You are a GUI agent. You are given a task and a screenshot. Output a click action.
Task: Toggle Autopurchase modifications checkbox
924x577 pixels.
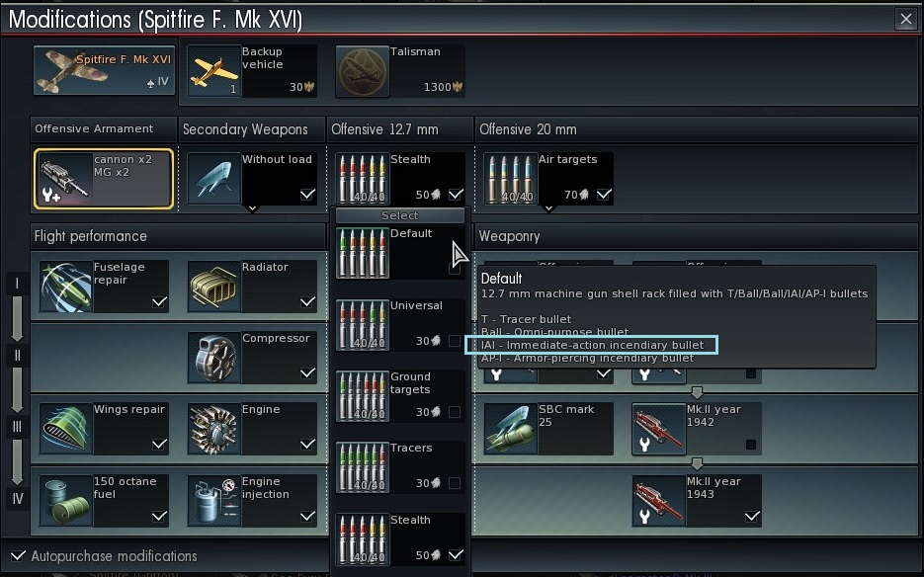click(x=18, y=556)
